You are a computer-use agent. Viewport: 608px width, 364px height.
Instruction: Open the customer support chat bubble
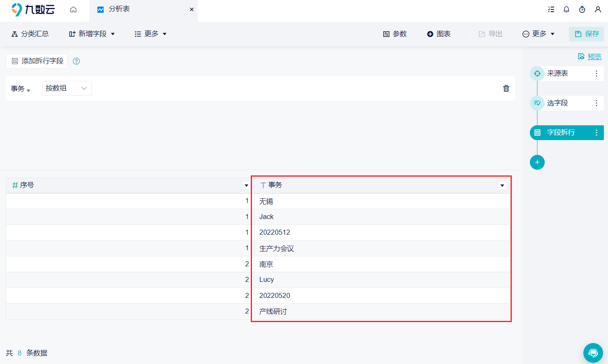click(x=593, y=353)
